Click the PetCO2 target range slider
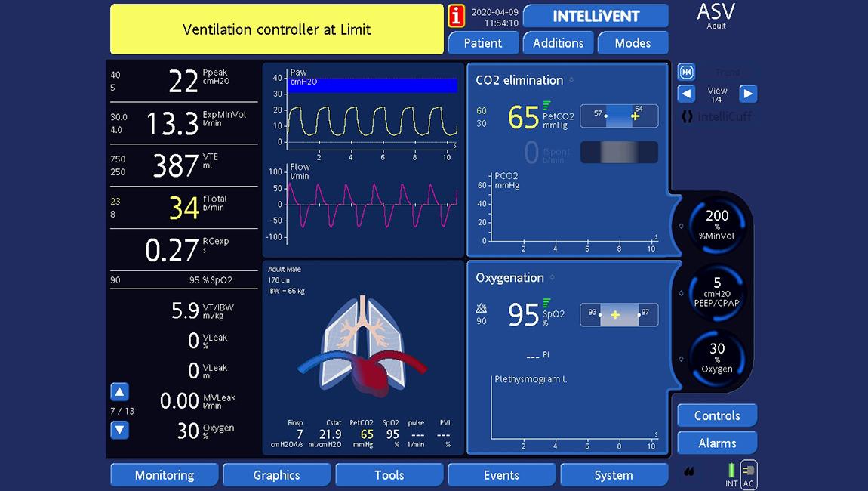The width and height of the screenshot is (868, 491). 619,116
